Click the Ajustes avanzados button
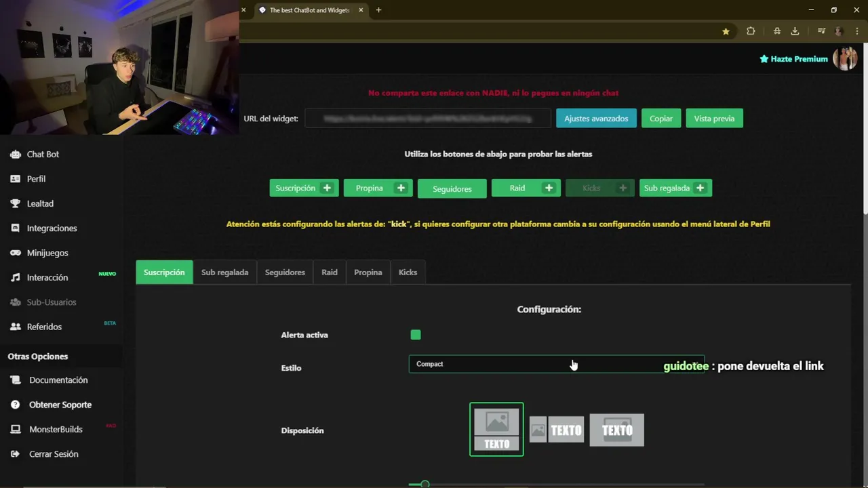 coord(596,118)
